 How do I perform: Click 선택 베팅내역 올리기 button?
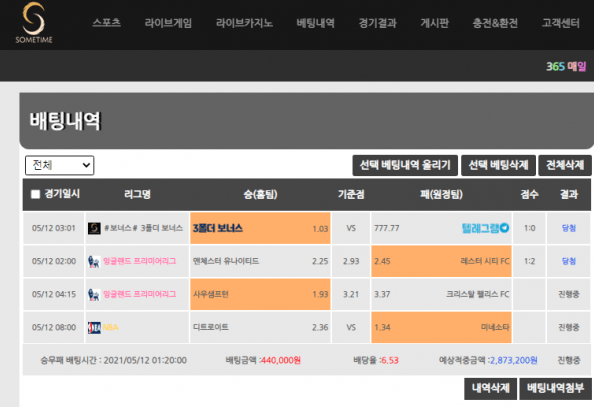click(x=405, y=165)
